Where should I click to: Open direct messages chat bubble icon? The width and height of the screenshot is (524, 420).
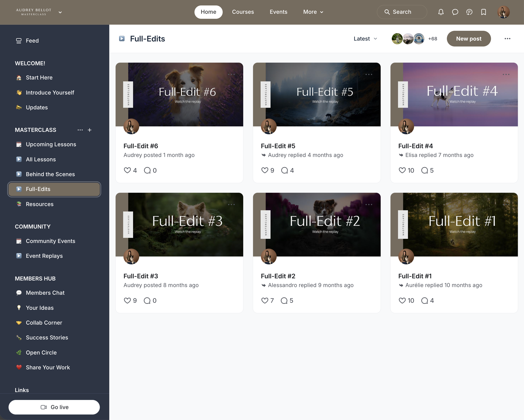(x=455, y=12)
